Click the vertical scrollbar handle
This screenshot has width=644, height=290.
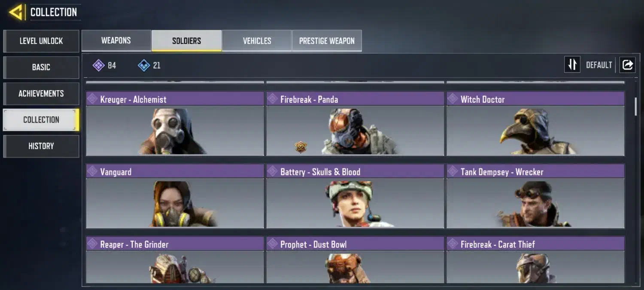point(636,106)
